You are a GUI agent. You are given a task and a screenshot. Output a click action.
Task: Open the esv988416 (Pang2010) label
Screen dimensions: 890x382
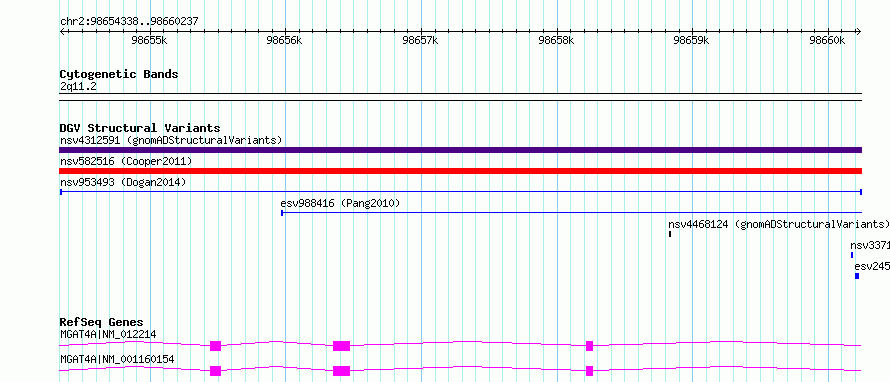point(341,203)
